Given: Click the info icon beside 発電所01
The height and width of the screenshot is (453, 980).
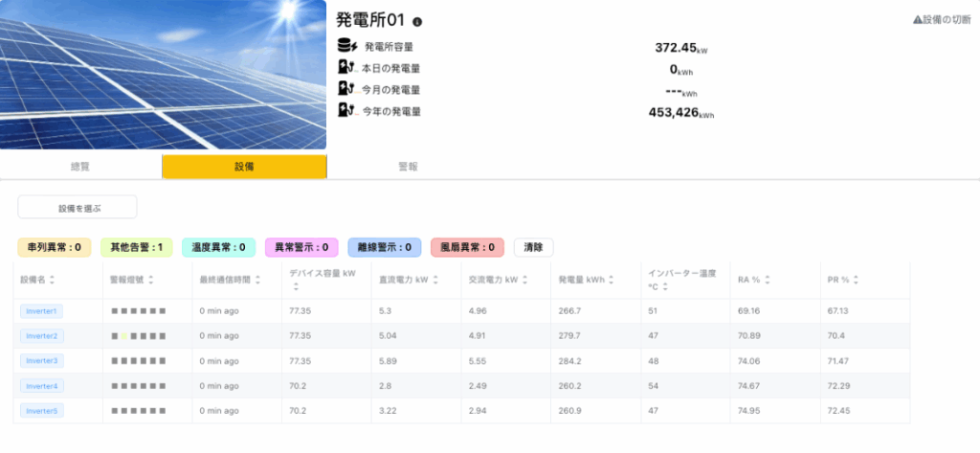Looking at the screenshot, I should 417,22.
